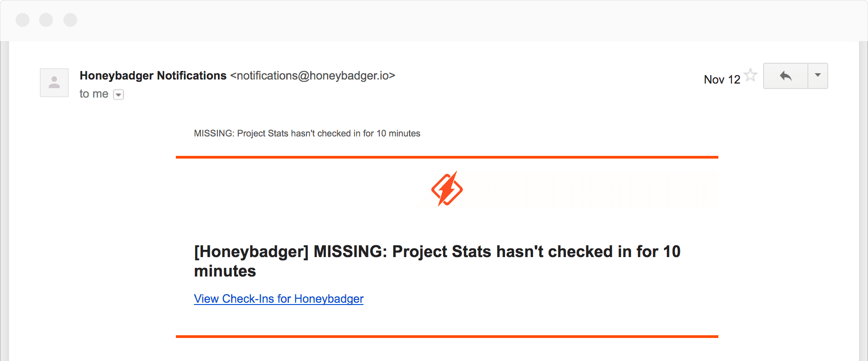This screenshot has width=868, height=361.
Task: Open View Check-Ins for Honeybadger link
Action: pos(278,299)
